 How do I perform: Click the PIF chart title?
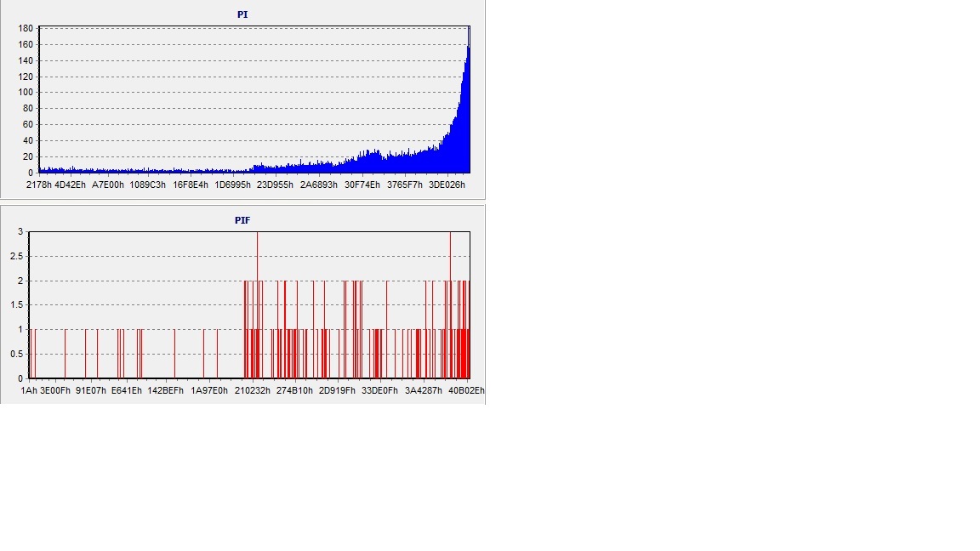[242, 220]
